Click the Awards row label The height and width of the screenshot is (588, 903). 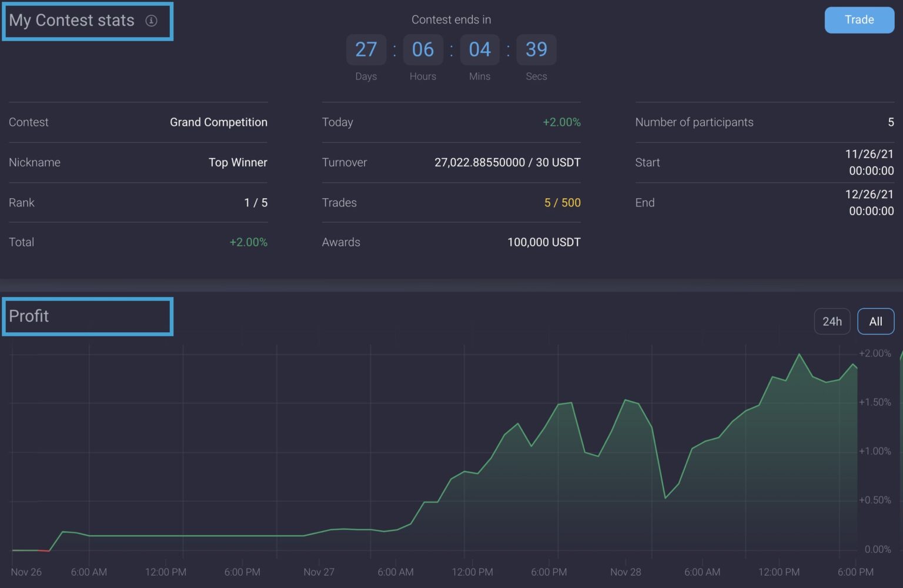point(341,242)
